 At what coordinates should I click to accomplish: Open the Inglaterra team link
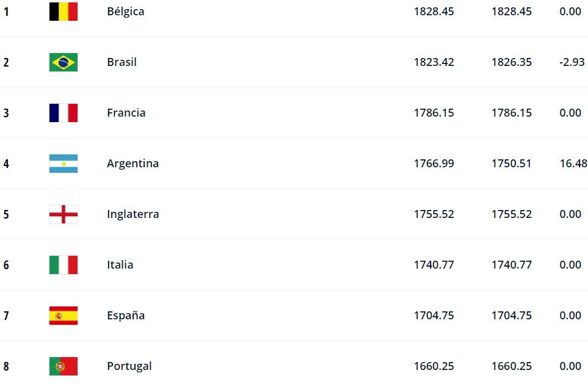click(x=132, y=214)
